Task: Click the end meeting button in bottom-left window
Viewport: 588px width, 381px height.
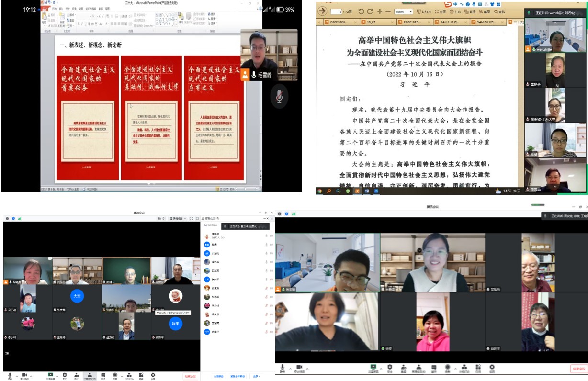Action: tap(190, 376)
